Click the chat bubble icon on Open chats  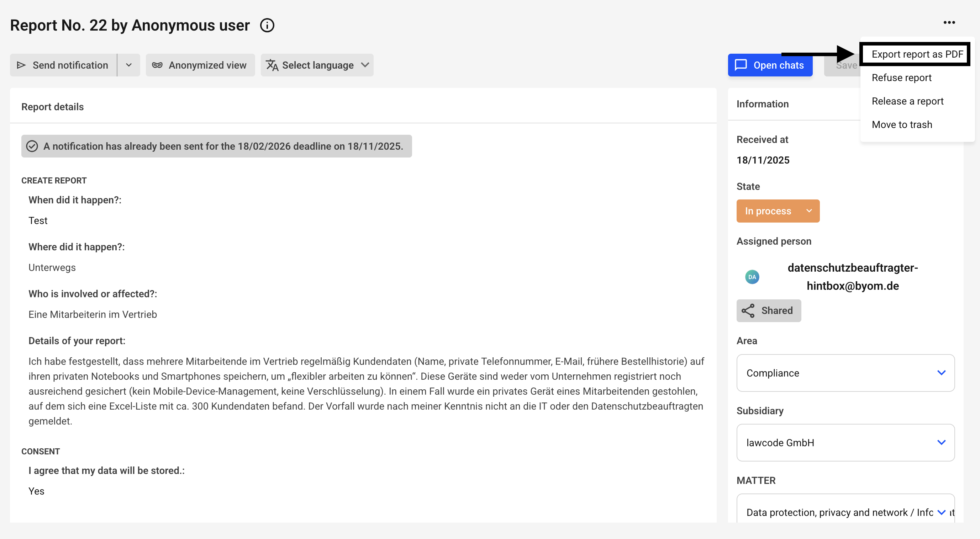point(741,65)
